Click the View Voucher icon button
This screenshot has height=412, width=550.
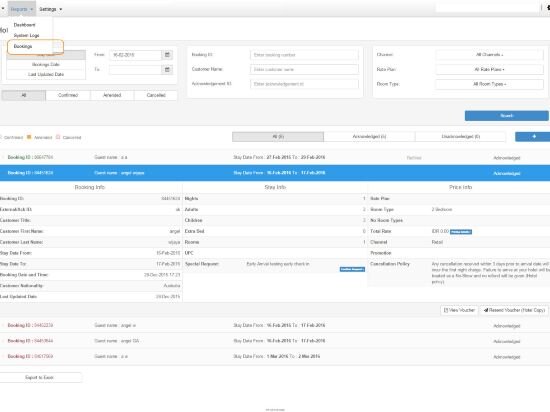tap(459, 310)
